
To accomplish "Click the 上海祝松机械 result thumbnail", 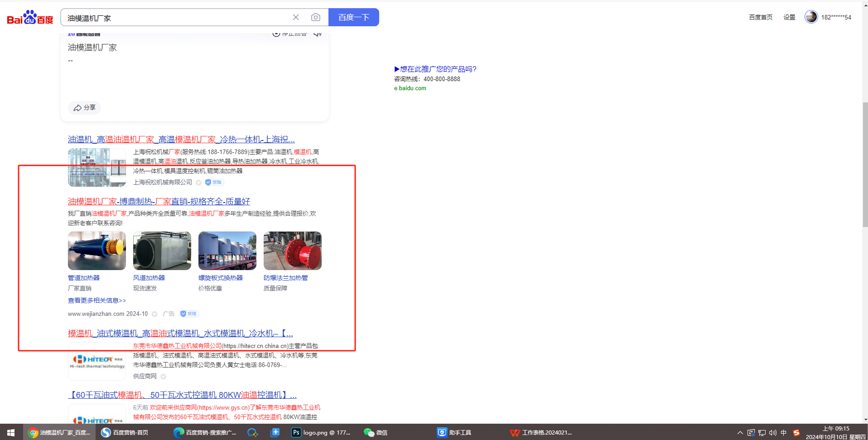I will pyautogui.click(x=97, y=167).
